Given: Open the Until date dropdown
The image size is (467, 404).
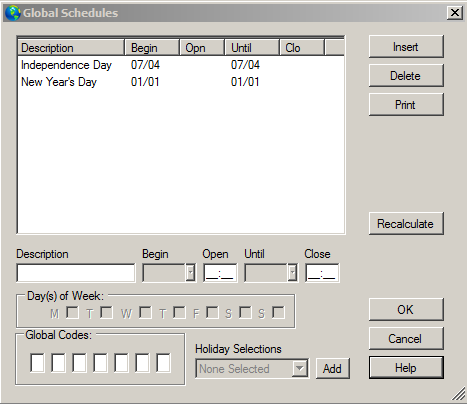Looking at the screenshot, I should [x=292, y=273].
